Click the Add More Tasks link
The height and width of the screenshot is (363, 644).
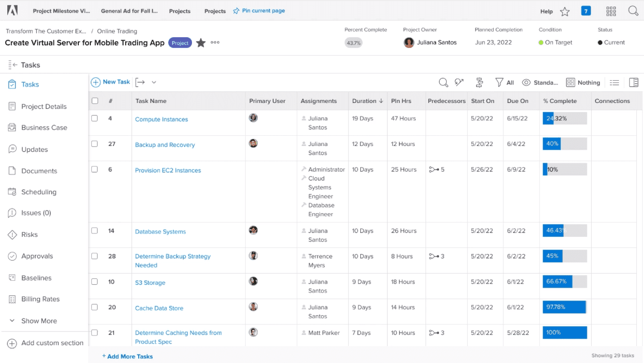click(x=127, y=356)
